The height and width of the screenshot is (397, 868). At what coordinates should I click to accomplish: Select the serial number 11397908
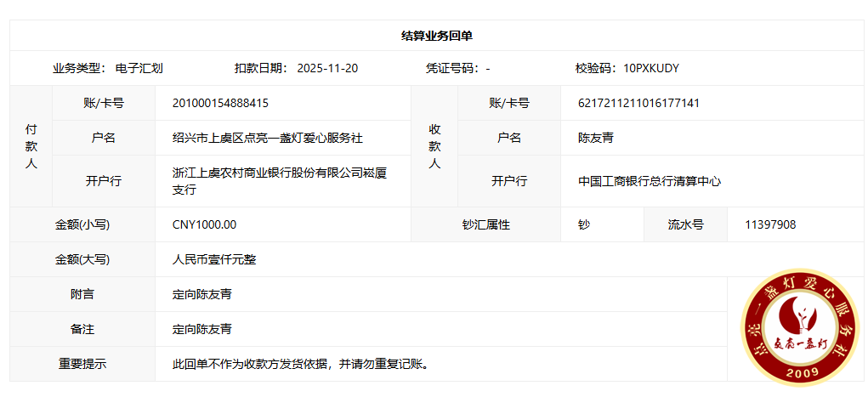tap(770, 225)
